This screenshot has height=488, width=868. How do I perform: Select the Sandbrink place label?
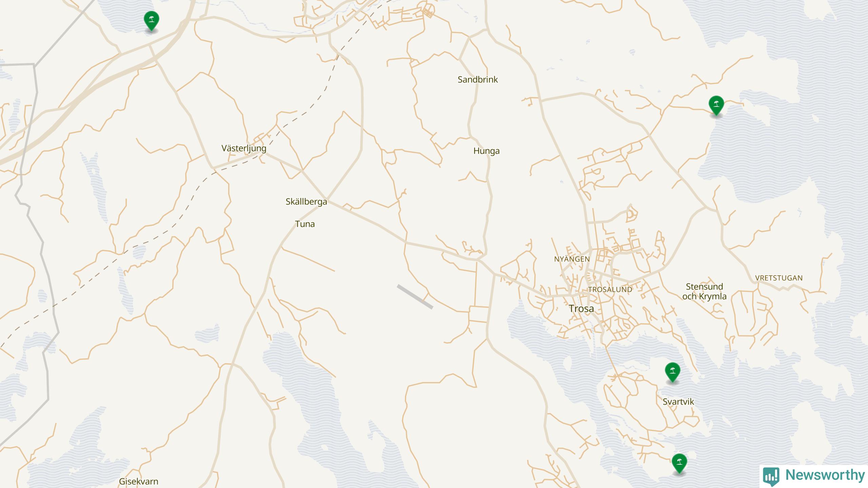point(478,80)
